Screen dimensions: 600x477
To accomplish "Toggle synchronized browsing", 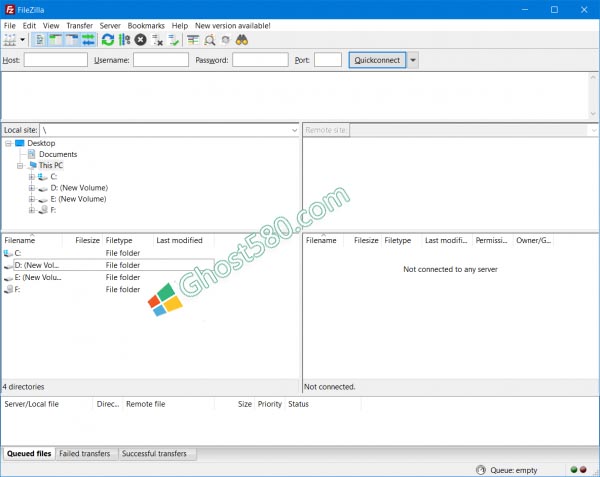I will 226,40.
